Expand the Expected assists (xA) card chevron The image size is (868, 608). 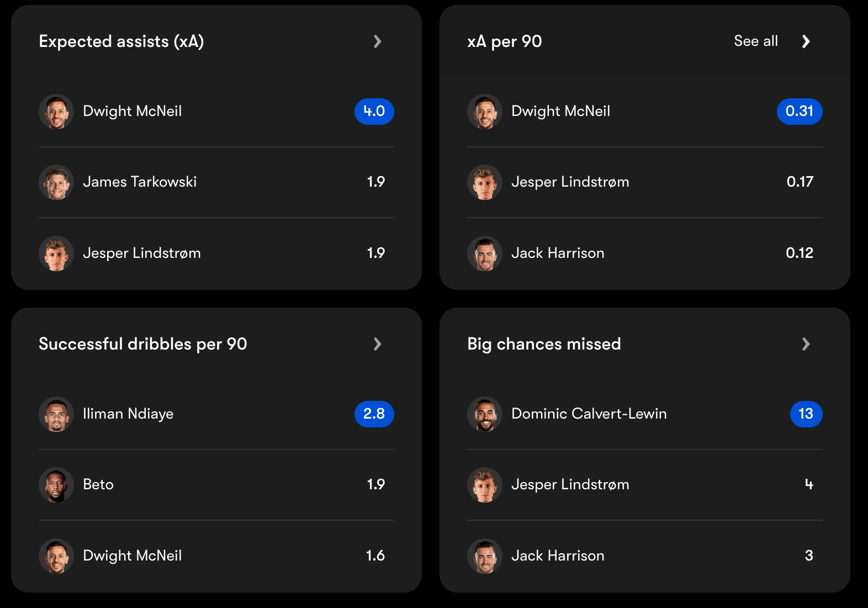(378, 41)
